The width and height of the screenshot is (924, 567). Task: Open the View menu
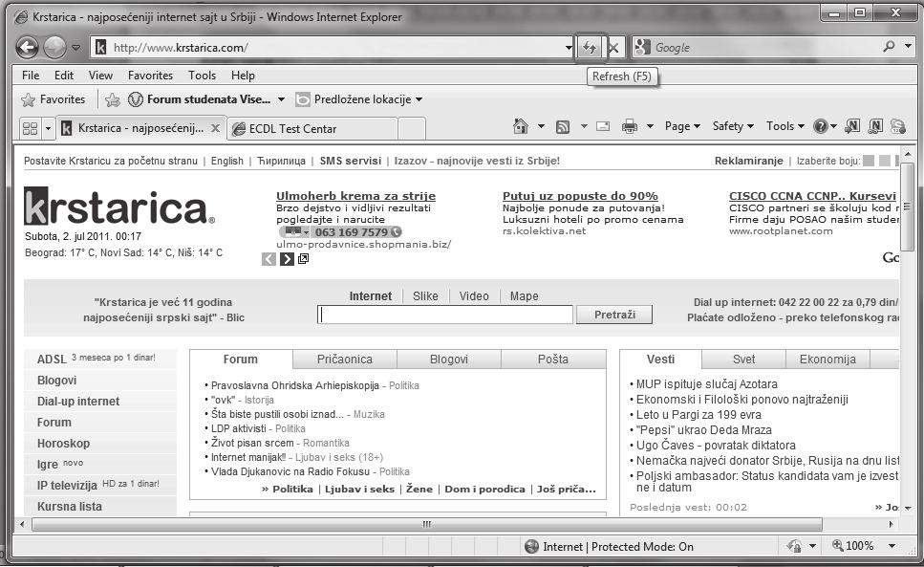[x=100, y=76]
